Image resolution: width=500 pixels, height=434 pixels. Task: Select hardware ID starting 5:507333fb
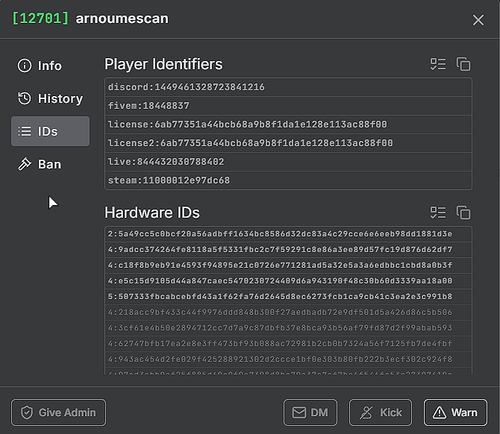coord(288,297)
